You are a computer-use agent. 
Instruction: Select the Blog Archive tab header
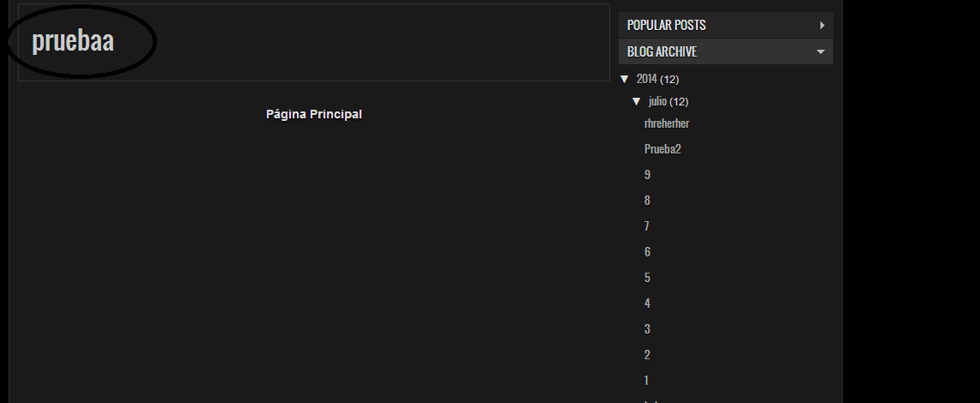click(662, 52)
